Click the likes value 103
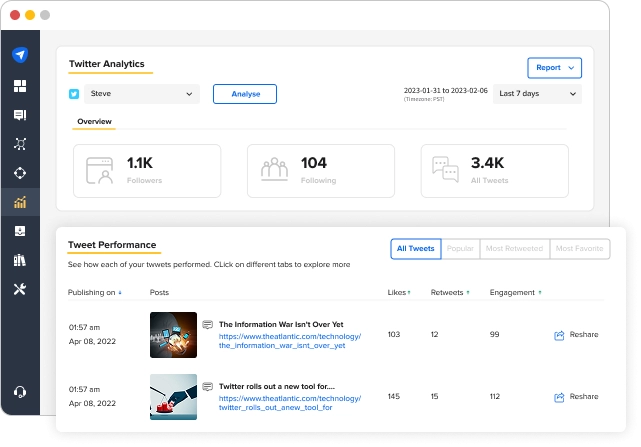The image size is (641, 447). [x=394, y=335]
